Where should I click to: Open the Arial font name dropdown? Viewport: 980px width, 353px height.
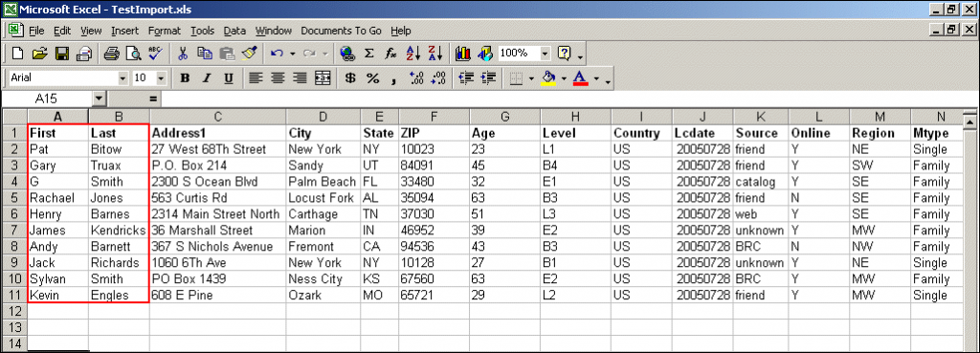point(122,78)
